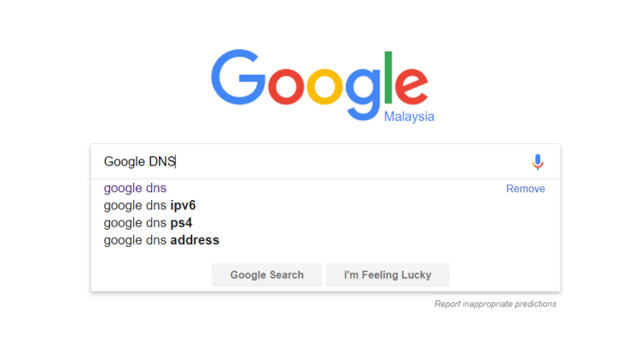Screen dimensions: 644x357
Task: Click the voice search microphone icon
Action: pyautogui.click(x=538, y=161)
